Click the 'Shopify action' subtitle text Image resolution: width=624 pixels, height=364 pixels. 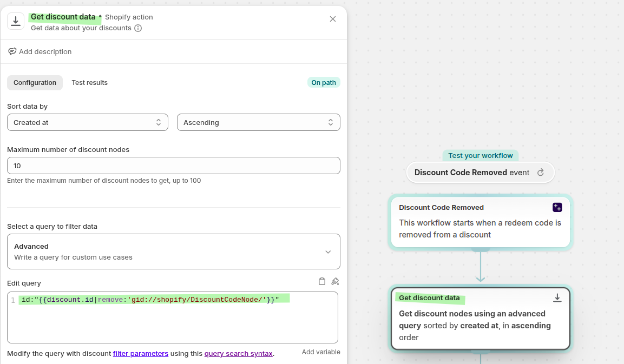click(x=129, y=17)
